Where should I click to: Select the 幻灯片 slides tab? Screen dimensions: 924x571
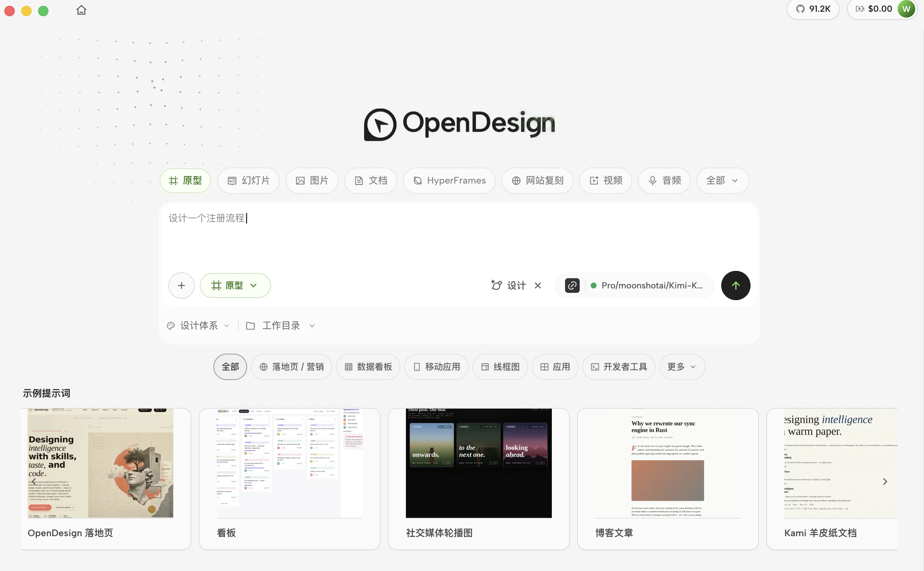tap(249, 181)
